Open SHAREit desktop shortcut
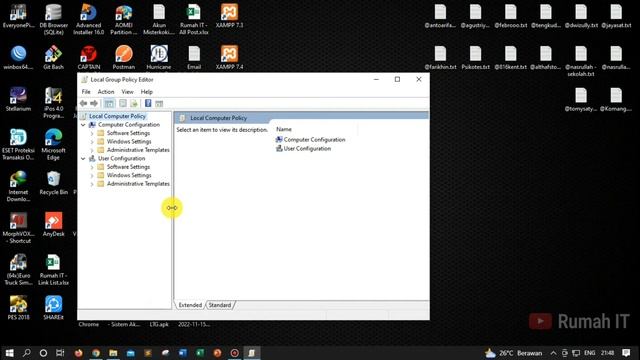Screen dimensions: 640x360 53,308
